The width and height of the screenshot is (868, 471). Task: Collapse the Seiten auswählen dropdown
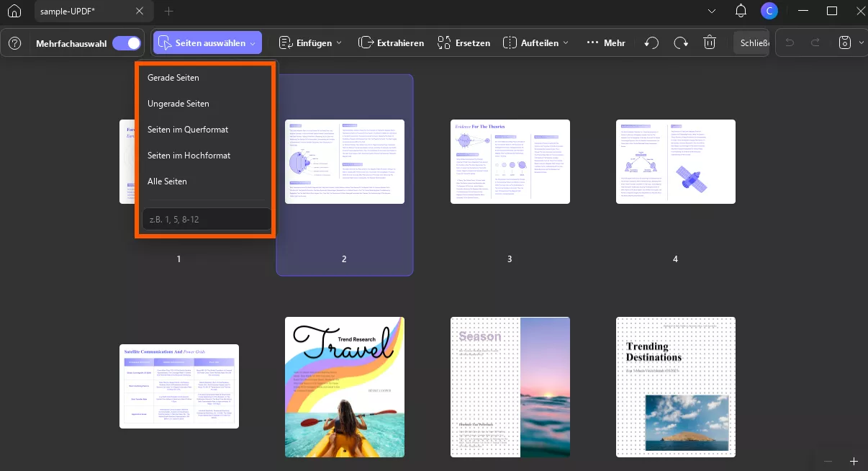point(207,43)
